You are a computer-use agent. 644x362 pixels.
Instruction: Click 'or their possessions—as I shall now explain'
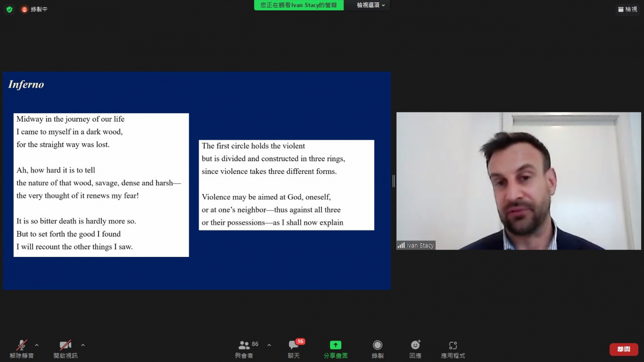point(272,223)
